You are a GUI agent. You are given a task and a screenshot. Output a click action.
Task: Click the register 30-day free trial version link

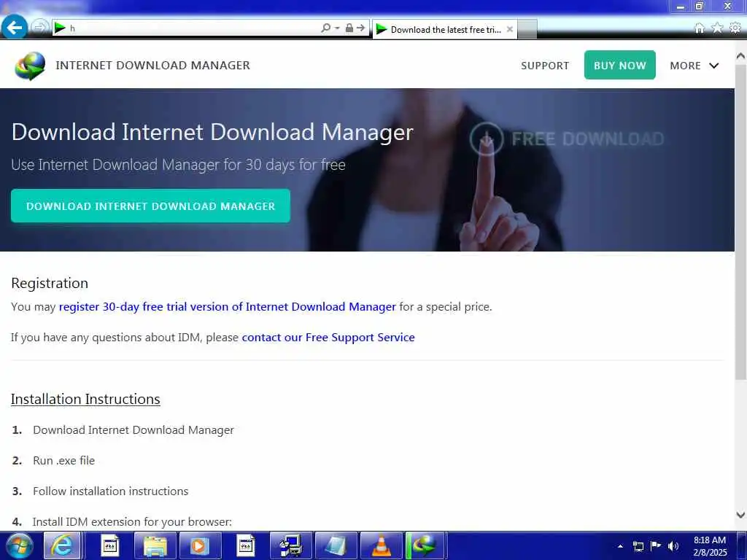coord(228,307)
